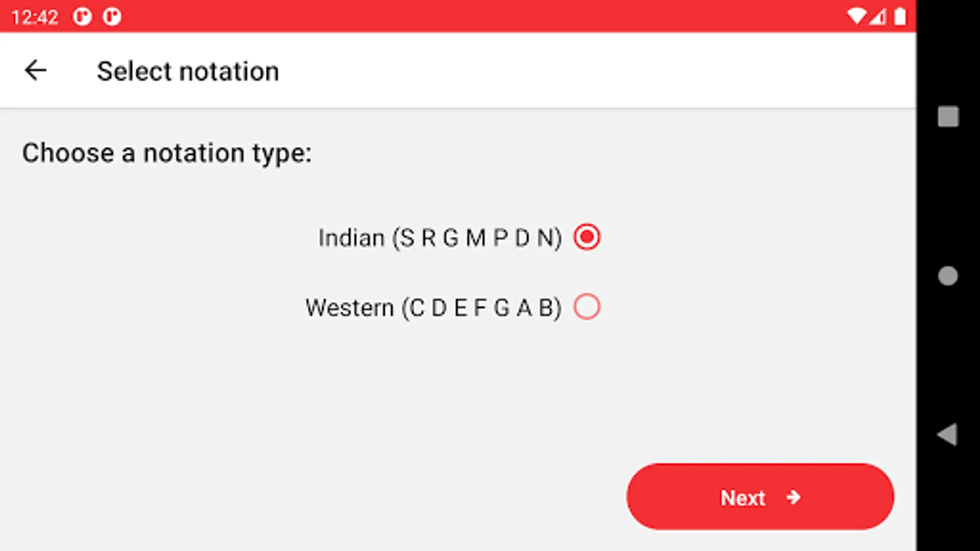Click the word Western in the options
980x551 pixels.
(x=349, y=307)
